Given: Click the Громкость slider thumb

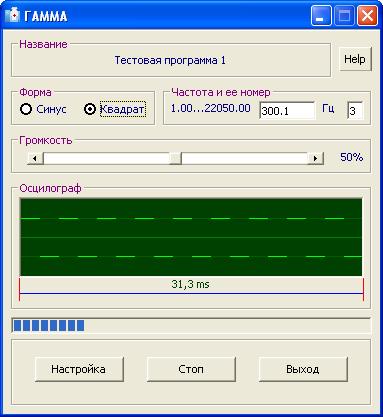Looking at the screenshot, I should [x=175, y=158].
